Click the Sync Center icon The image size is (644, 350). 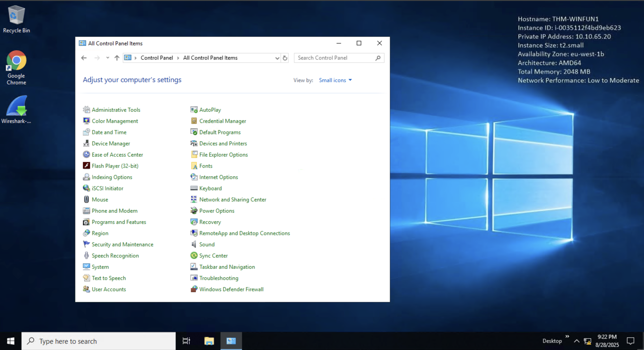[x=194, y=255]
